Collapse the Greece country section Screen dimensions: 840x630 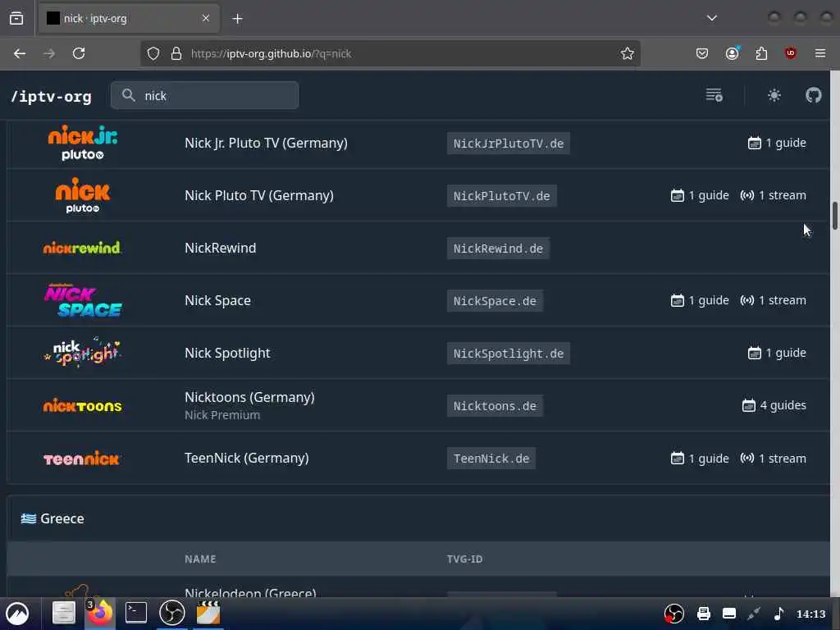(x=418, y=518)
